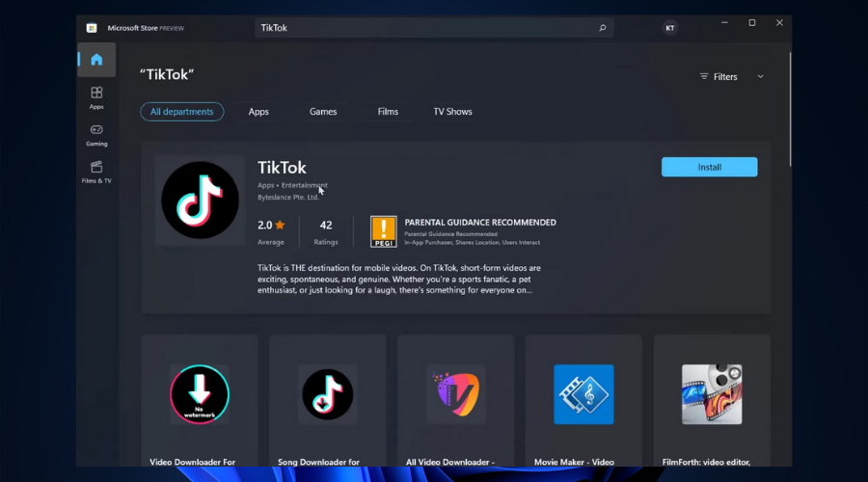Click In-App Purchases, Shares Location text
This screenshot has width=868, height=482.
click(473, 242)
